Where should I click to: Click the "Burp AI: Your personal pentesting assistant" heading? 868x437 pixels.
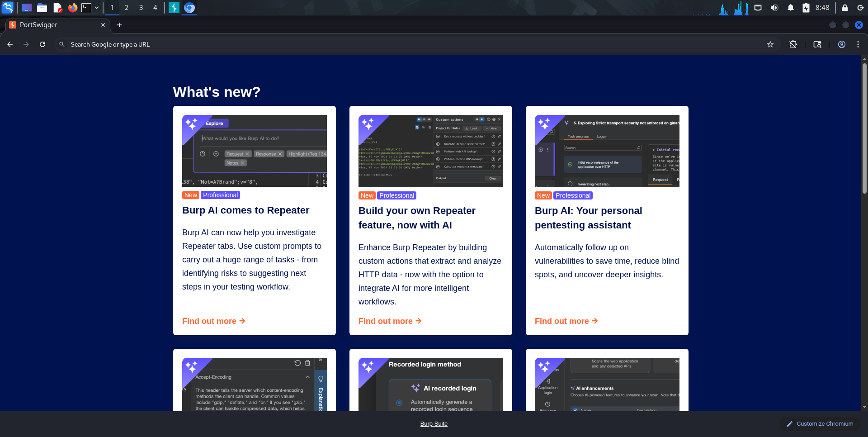(x=589, y=218)
